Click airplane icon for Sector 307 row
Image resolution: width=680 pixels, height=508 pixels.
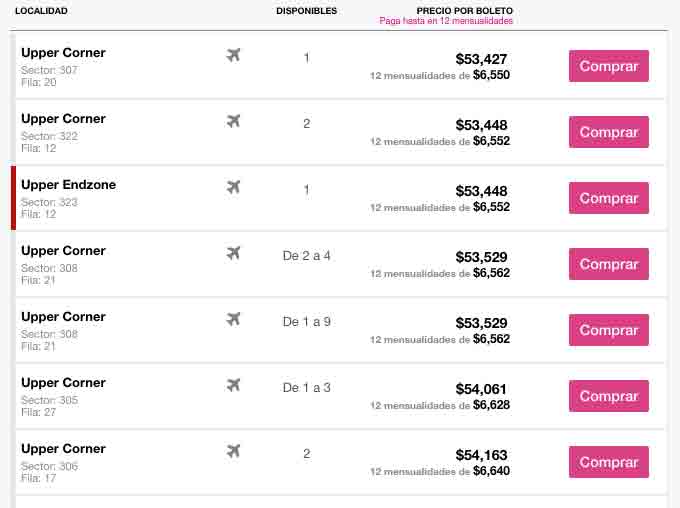(233, 56)
